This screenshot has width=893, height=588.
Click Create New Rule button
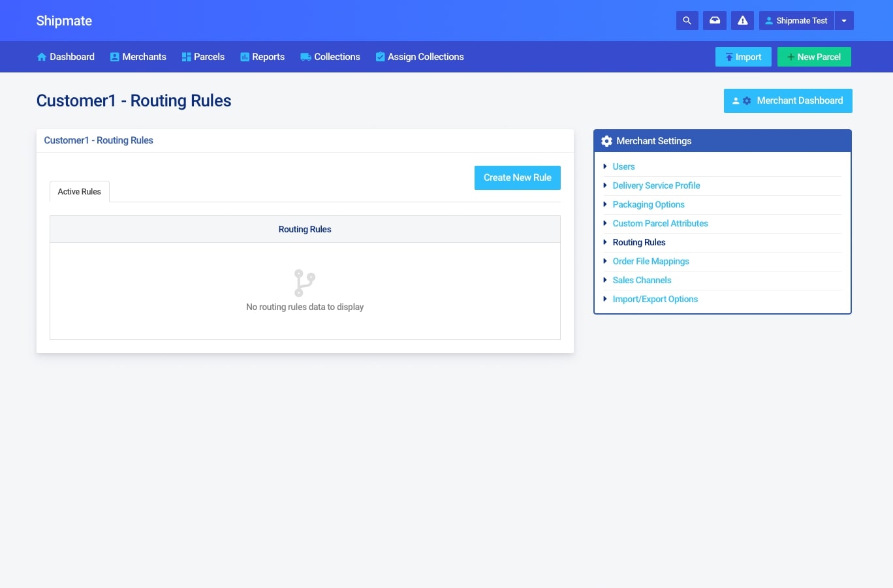[x=518, y=178]
